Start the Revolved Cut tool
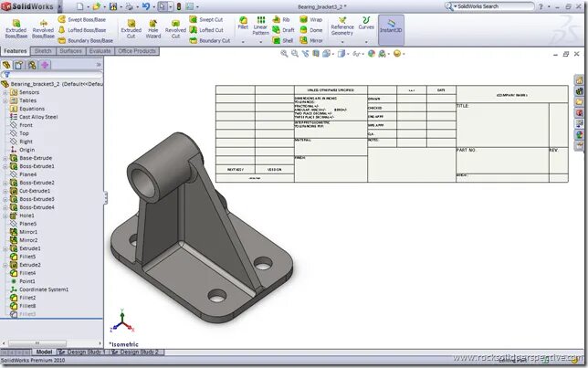 (175, 29)
